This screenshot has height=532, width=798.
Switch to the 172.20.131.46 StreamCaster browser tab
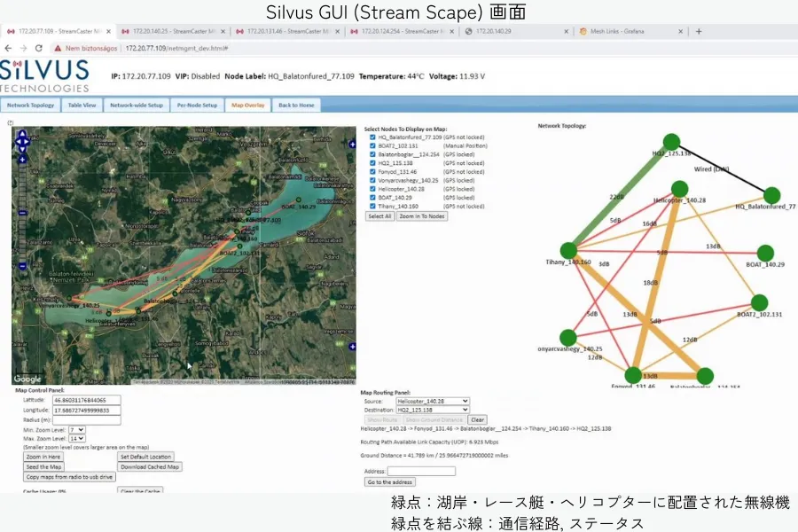coord(287,31)
